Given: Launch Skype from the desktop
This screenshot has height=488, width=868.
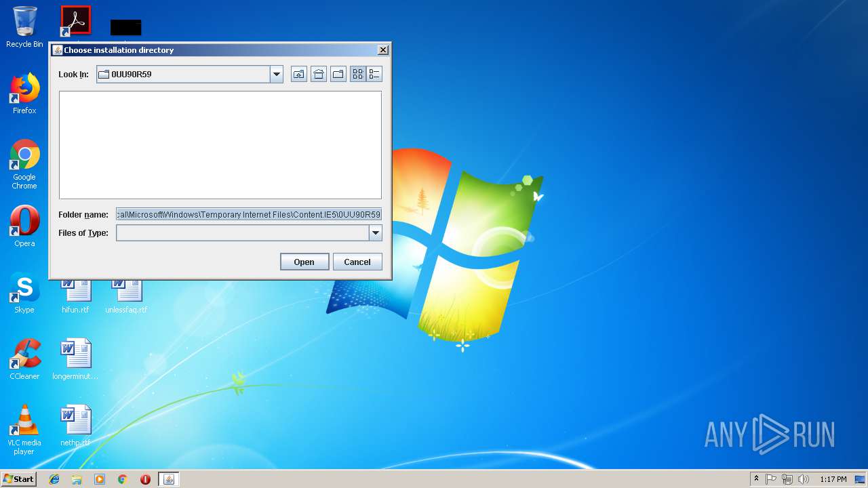Looking at the screenshot, I should click(x=24, y=293).
